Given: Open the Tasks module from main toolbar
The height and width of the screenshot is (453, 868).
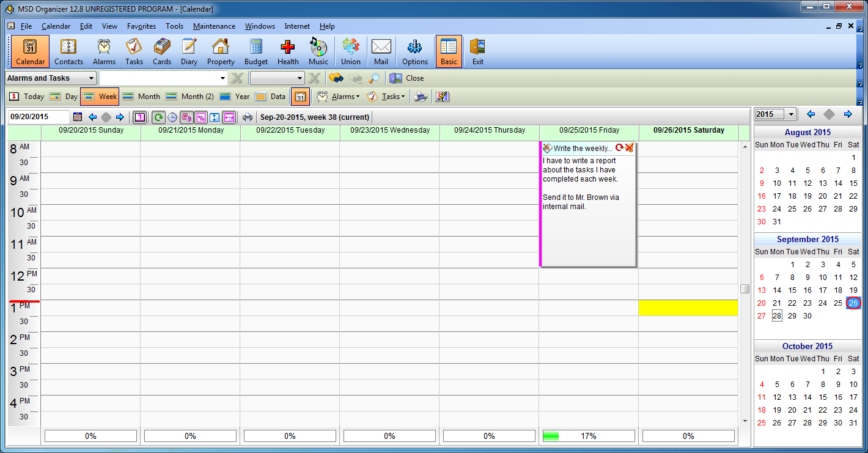Looking at the screenshot, I should (x=134, y=51).
